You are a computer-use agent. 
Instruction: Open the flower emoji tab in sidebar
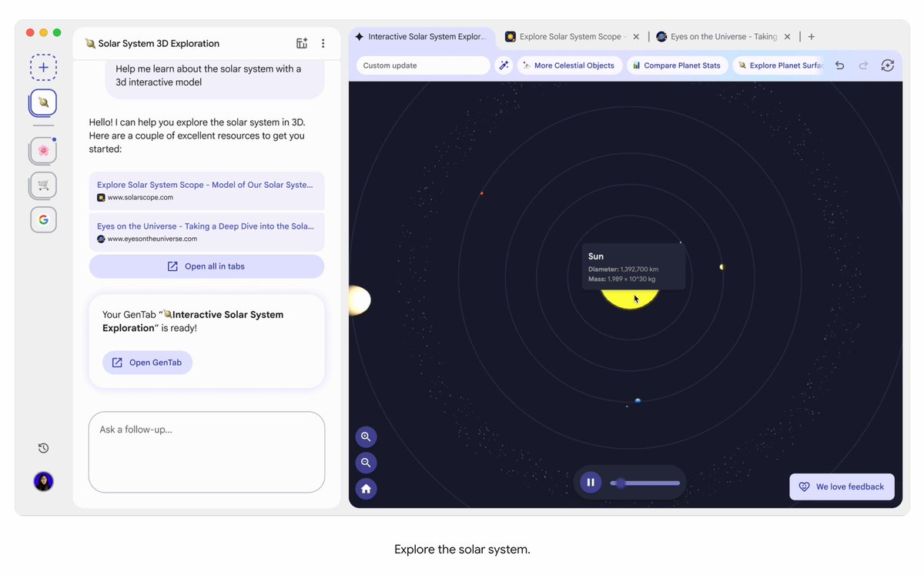[x=42, y=150]
